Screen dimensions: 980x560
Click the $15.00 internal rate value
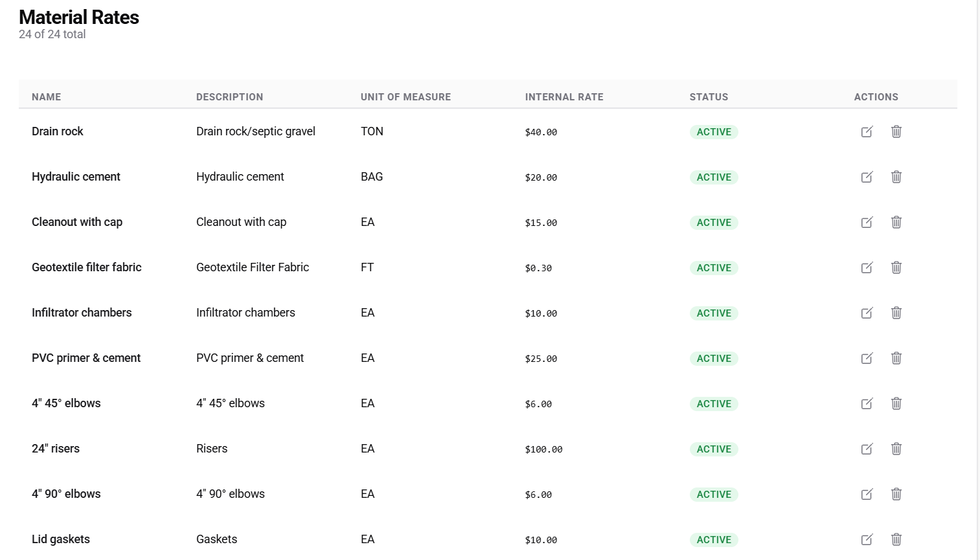tap(541, 223)
